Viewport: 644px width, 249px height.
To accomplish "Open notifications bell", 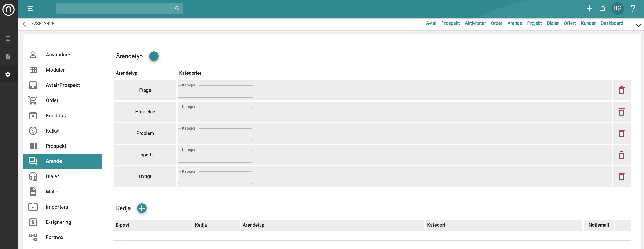I will tap(603, 8).
